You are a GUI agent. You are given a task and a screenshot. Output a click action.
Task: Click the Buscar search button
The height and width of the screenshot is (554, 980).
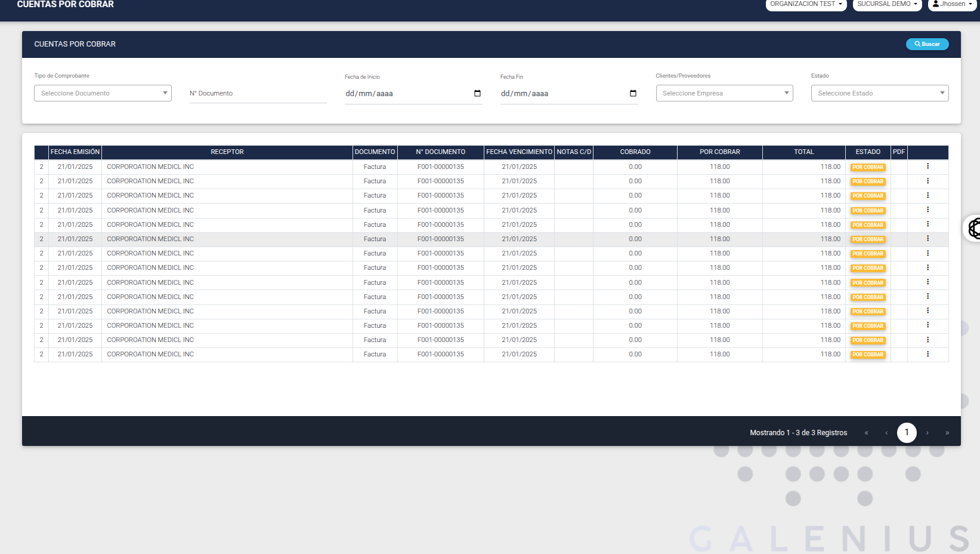(927, 44)
